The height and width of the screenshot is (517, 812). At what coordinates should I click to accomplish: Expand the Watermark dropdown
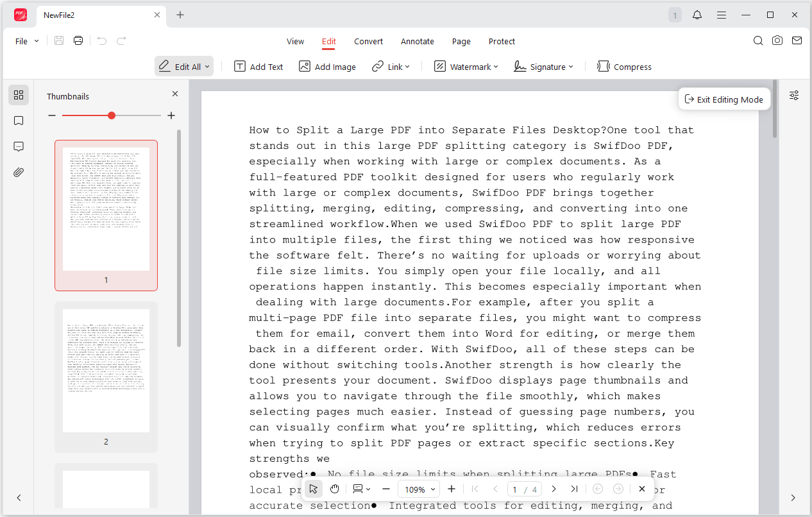pyautogui.click(x=496, y=67)
